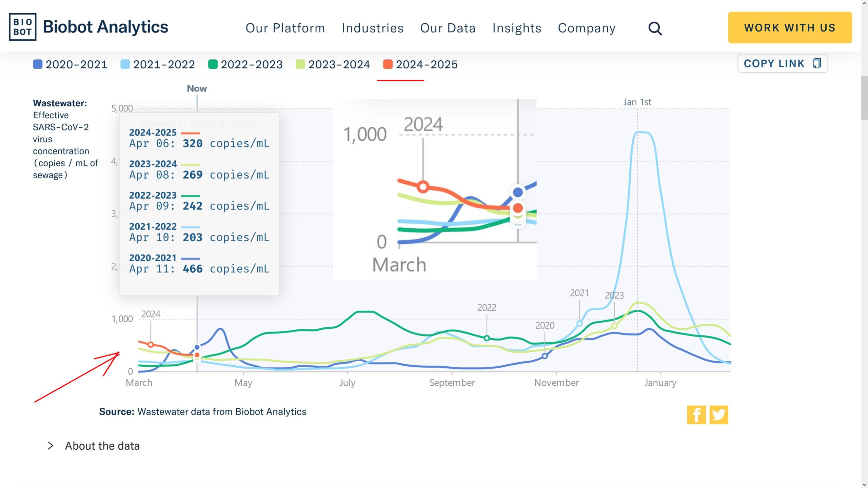
Task: Click the WORK WITH US button
Action: coord(790,28)
